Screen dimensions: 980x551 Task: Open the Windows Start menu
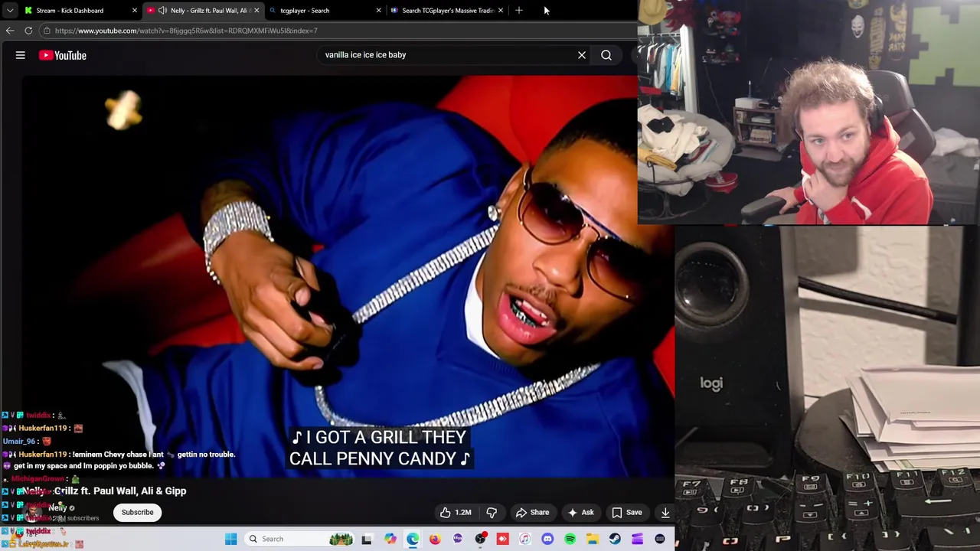point(231,539)
